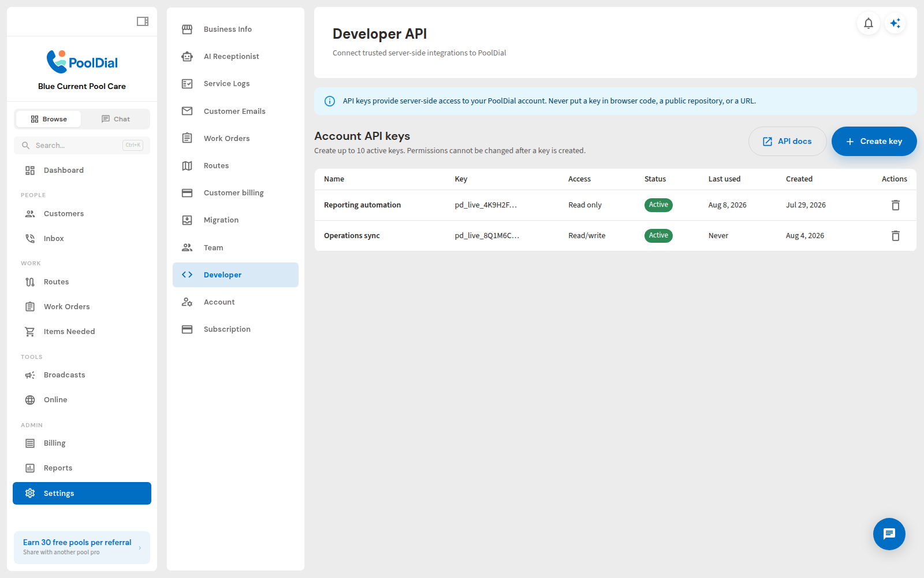
Task: Click the Aug 8, 2026 last used cell
Action: pyautogui.click(x=728, y=205)
